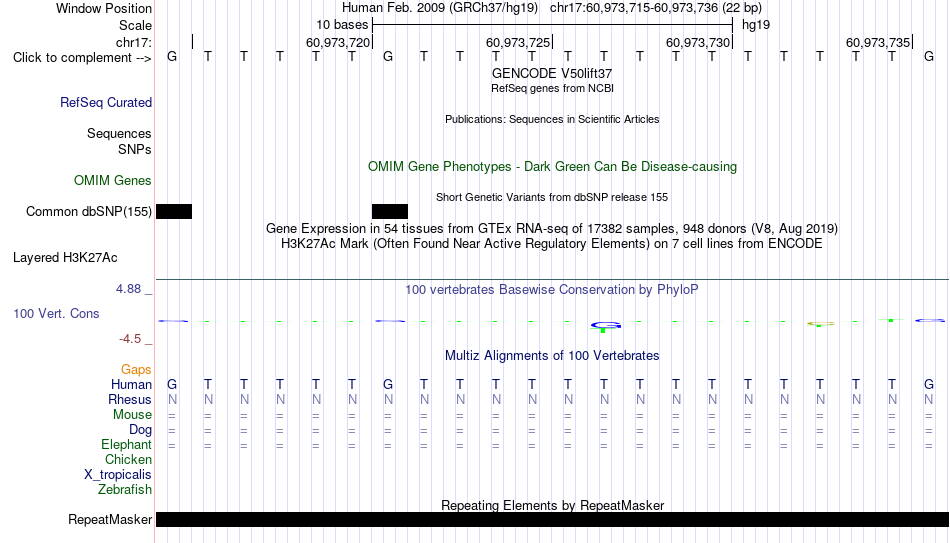Click the 'Click to complement -->' label
The image size is (950, 543).
point(82,58)
